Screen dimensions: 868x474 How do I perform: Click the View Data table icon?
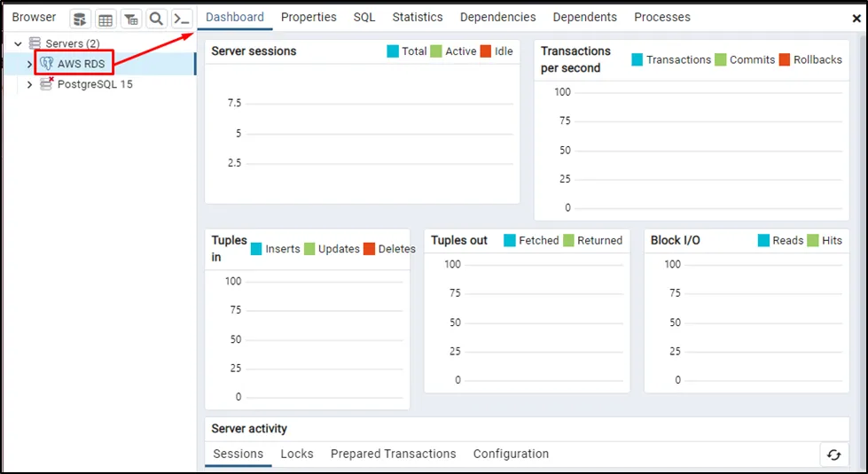(106, 19)
